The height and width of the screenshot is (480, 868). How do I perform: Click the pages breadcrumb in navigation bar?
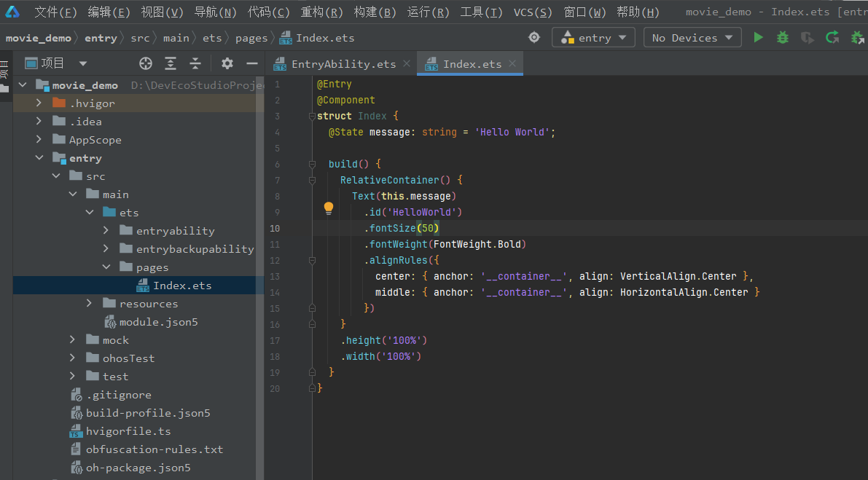pyautogui.click(x=251, y=38)
